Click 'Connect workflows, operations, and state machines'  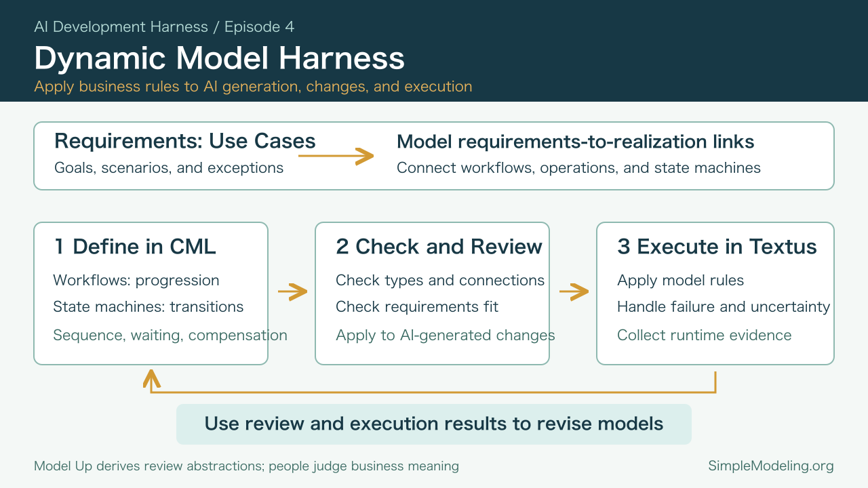click(578, 168)
